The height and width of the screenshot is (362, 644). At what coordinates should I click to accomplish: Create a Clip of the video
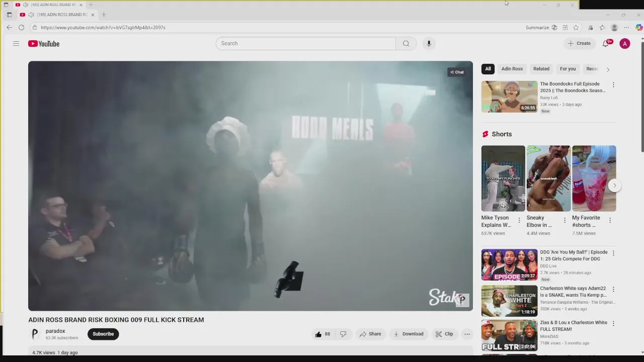pos(444,334)
